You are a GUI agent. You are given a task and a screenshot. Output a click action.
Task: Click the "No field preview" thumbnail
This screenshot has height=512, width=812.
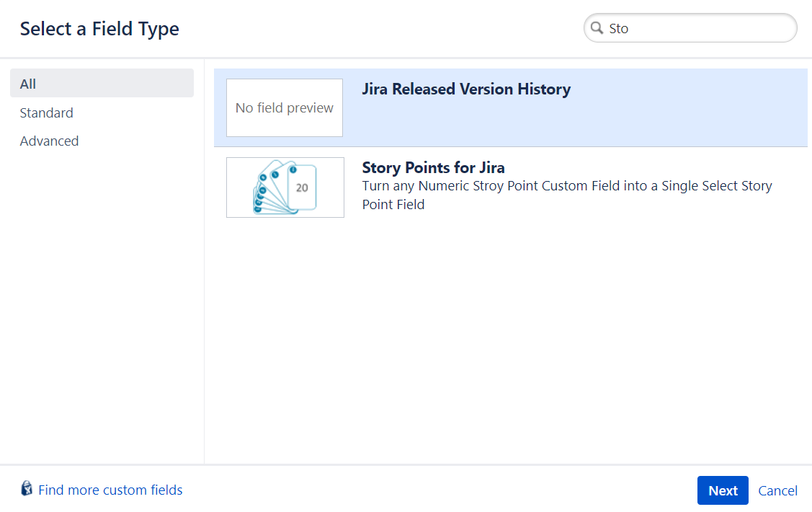[x=285, y=107]
